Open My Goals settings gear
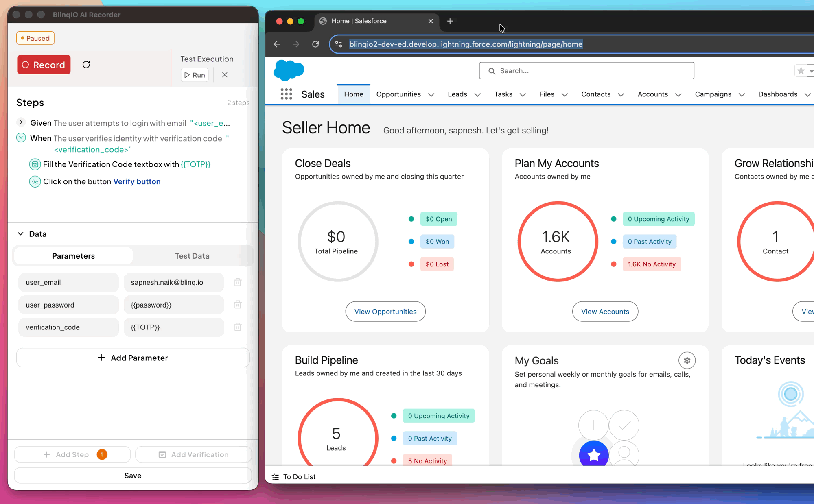The width and height of the screenshot is (814, 504). pos(687,360)
